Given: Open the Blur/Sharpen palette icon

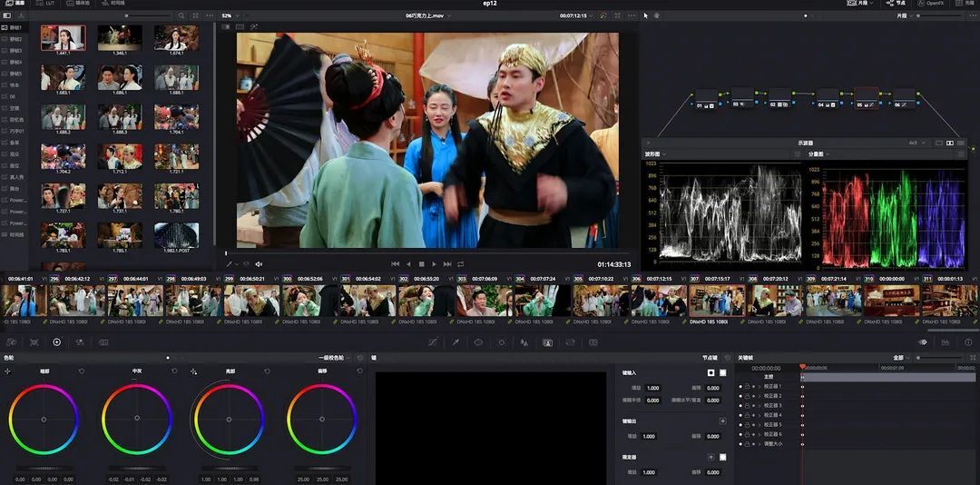Looking at the screenshot, I should (524, 342).
